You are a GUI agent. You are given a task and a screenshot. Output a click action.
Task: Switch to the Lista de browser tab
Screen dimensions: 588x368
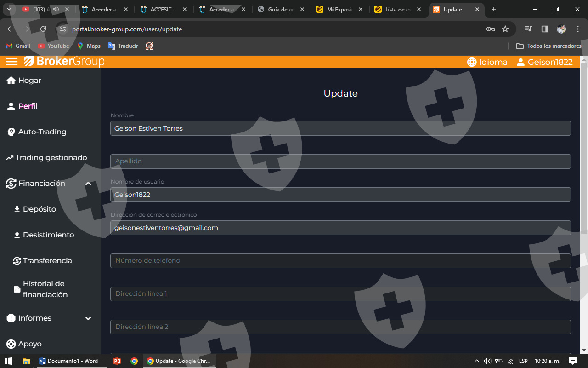click(x=393, y=9)
